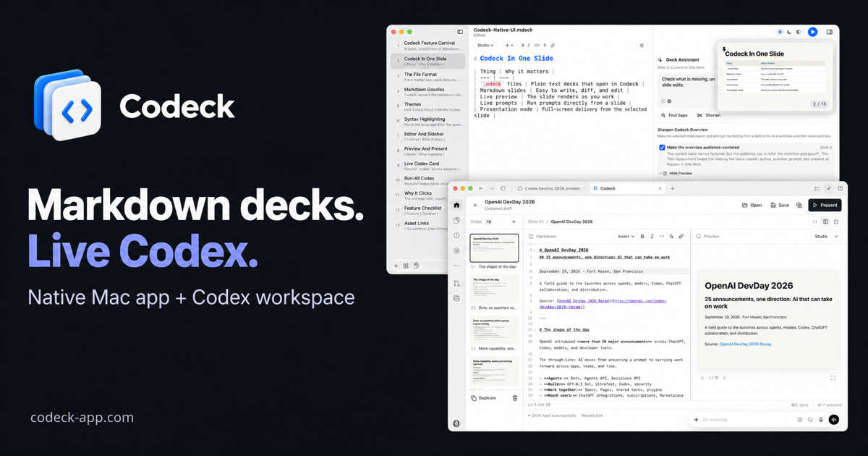Image resolution: width=868 pixels, height=456 pixels.
Task: Insert link icon in native window toolbar
Action: [x=553, y=46]
